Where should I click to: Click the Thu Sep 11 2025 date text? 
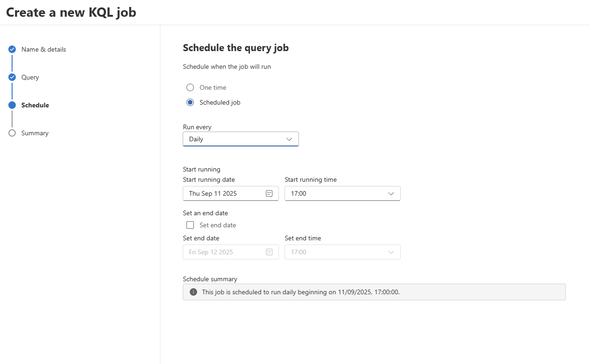coord(213,193)
